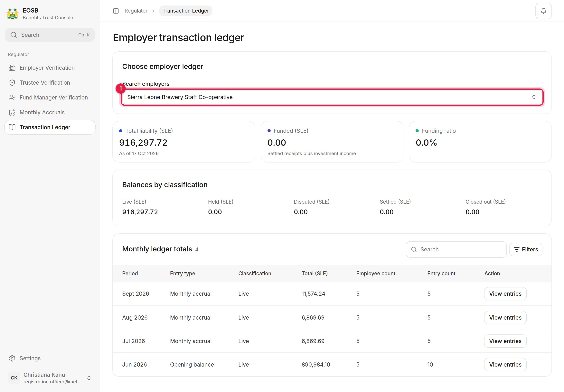Open the Filters button
The height and width of the screenshot is (392, 564).
click(525, 249)
